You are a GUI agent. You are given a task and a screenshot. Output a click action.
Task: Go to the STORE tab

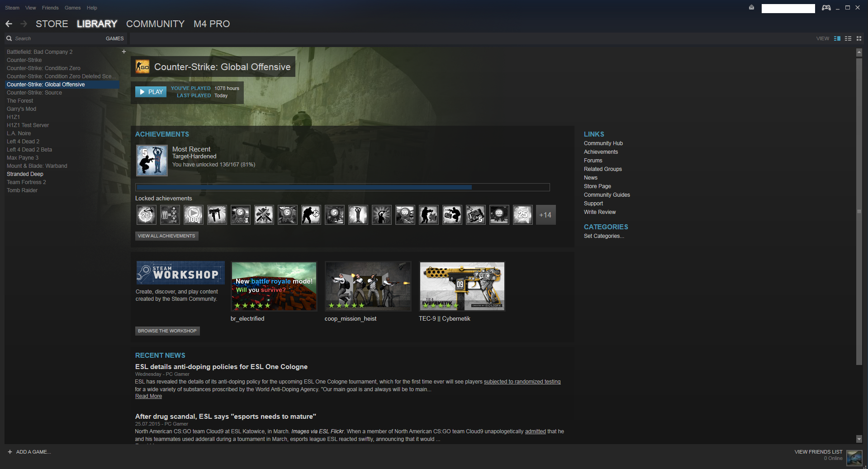tap(52, 24)
